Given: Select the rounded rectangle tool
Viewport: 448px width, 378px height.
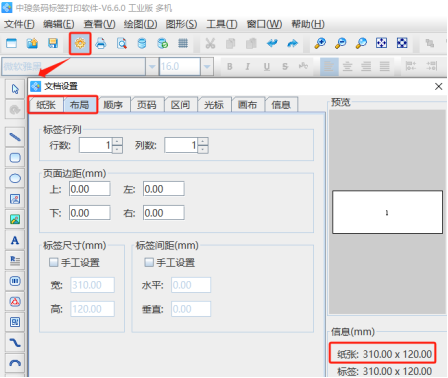Looking at the screenshot, I should 15,157.
